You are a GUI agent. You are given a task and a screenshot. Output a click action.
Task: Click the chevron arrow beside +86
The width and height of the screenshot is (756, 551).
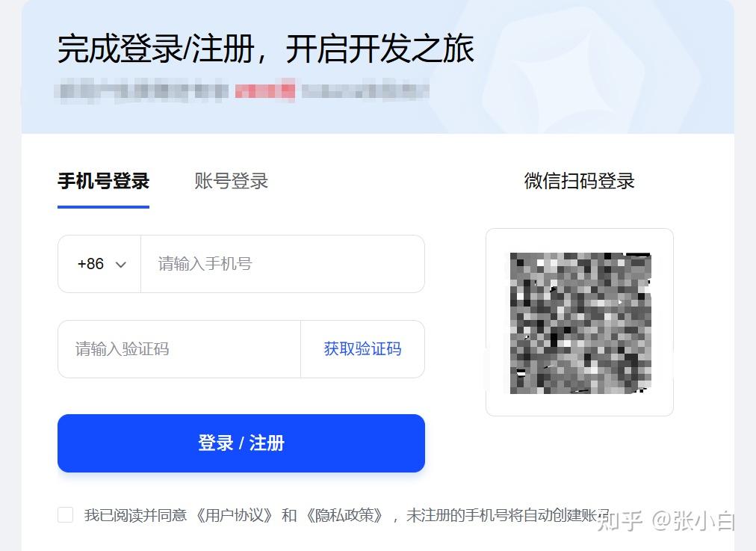click(x=121, y=265)
